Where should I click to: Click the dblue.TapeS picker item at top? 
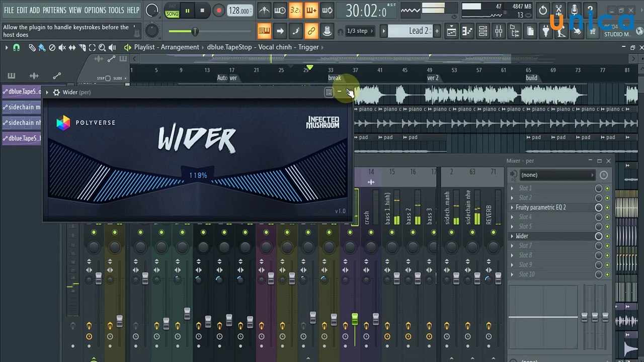pos(22,92)
